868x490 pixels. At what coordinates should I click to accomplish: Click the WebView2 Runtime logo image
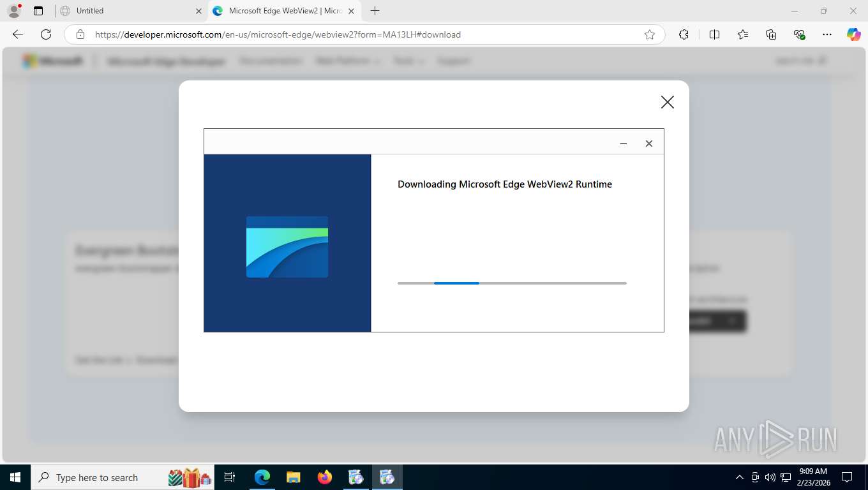click(287, 247)
